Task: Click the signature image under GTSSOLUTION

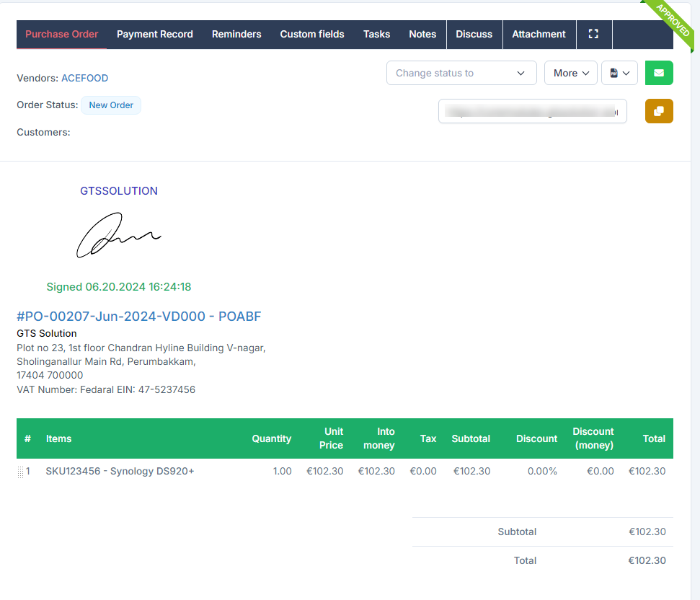Action: 119,235
